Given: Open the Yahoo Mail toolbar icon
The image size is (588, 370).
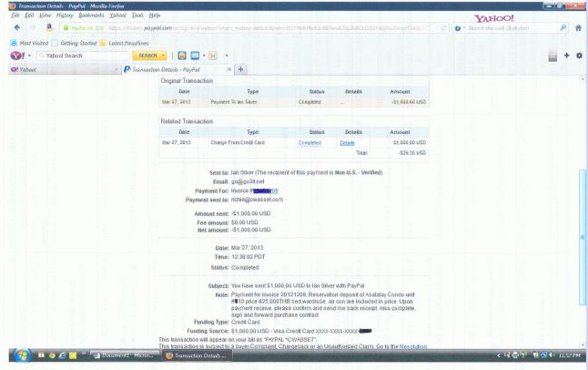Looking at the screenshot, I should tap(195, 56).
